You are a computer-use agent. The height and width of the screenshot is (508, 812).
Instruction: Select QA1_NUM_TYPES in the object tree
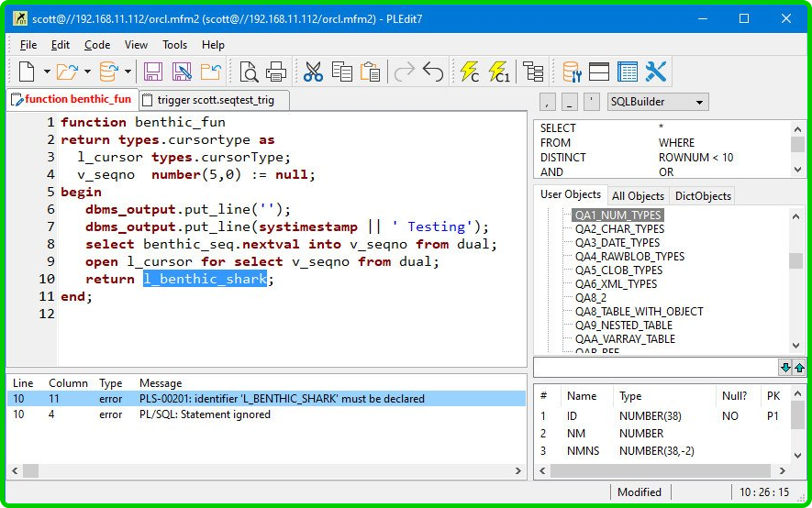coord(617,215)
